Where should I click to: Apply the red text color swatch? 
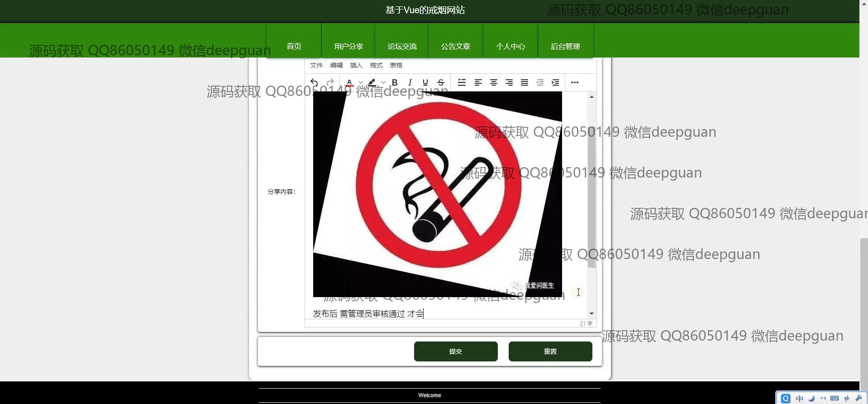coord(349,82)
